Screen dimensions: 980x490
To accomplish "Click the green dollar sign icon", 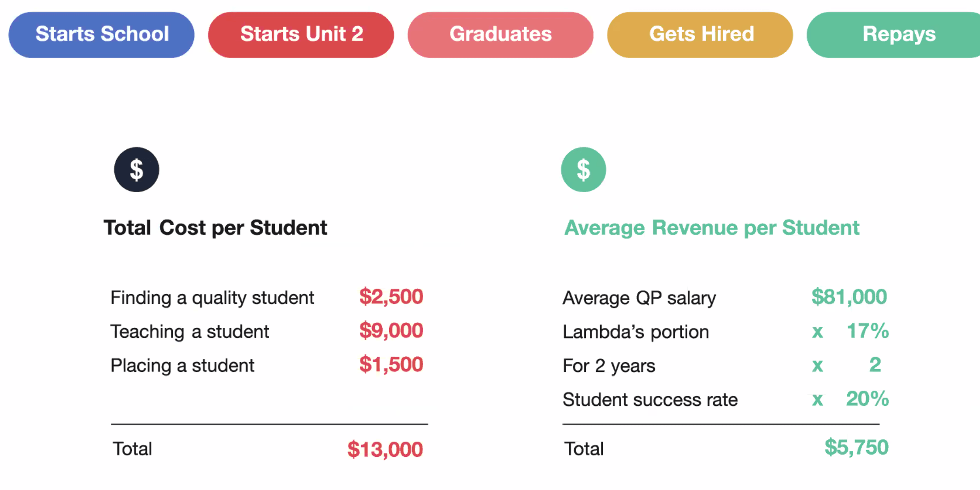I will pos(583,170).
